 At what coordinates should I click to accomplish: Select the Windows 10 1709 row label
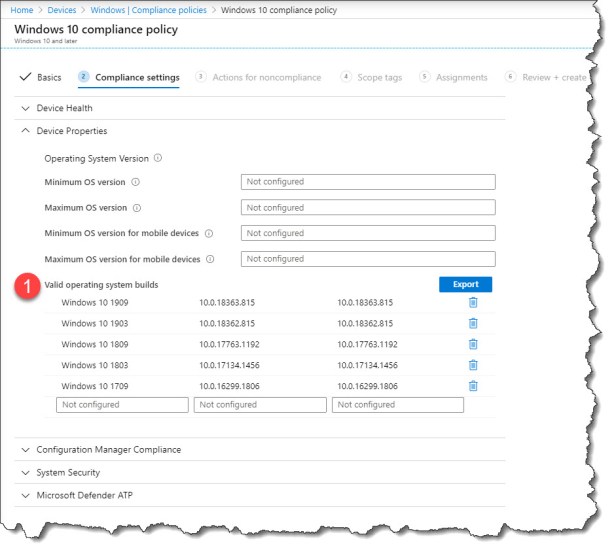click(95, 386)
